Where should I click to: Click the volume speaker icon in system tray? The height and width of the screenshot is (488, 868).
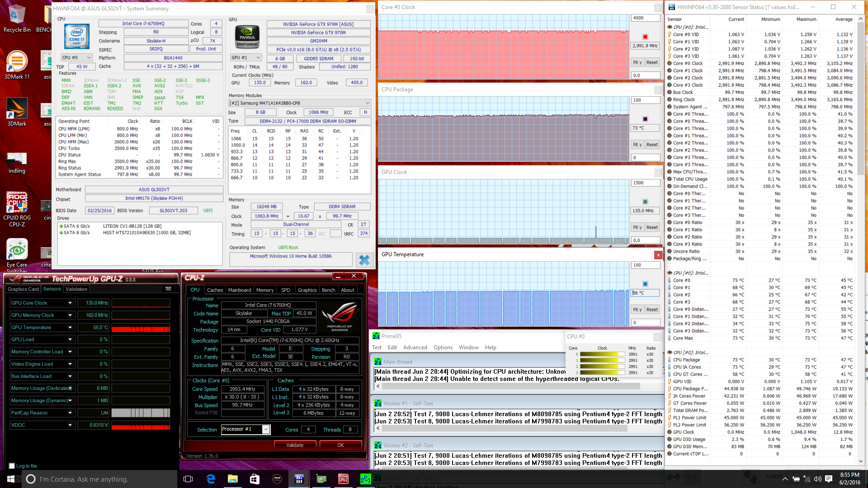point(817,479)
